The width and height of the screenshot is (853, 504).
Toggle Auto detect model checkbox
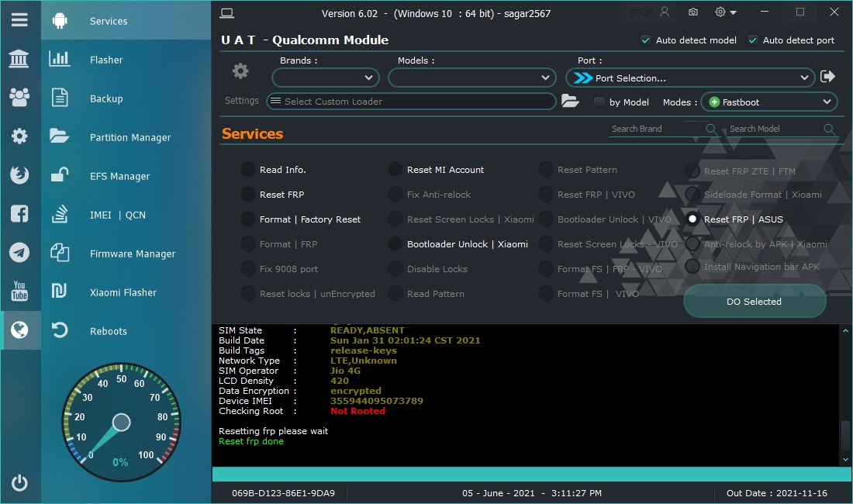point(646,40)
